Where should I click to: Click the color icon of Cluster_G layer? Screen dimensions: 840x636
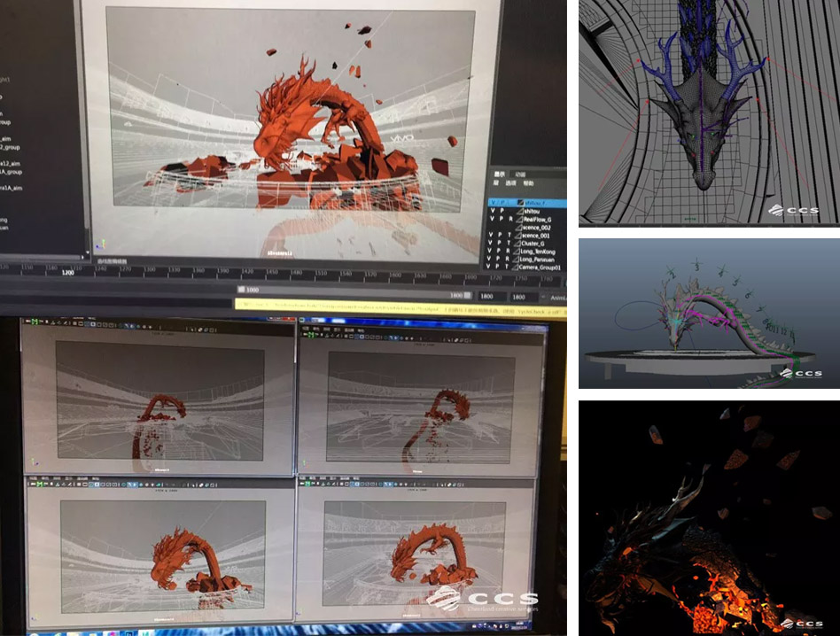(x=517, y=244)
